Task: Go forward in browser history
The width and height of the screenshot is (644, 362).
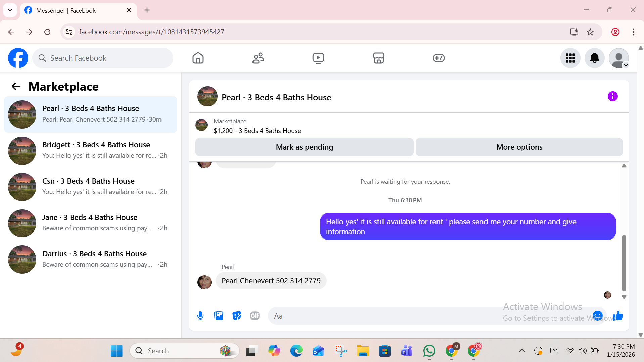Action: tap(29, 32)
